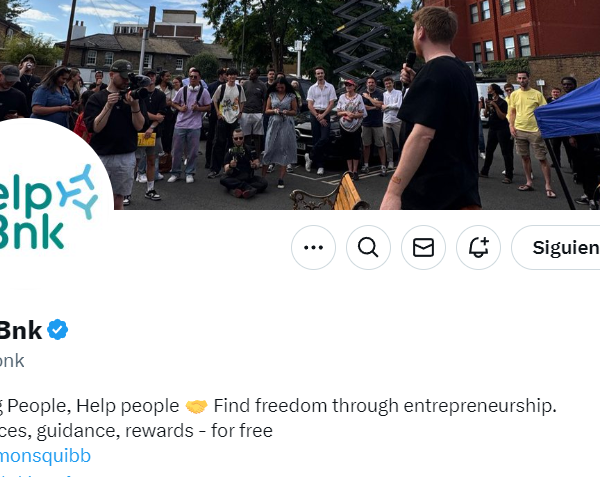The width and height of the screenshot is (600, 477).
Task: Click the Siguiendo following button
Action: pos(556,247)
